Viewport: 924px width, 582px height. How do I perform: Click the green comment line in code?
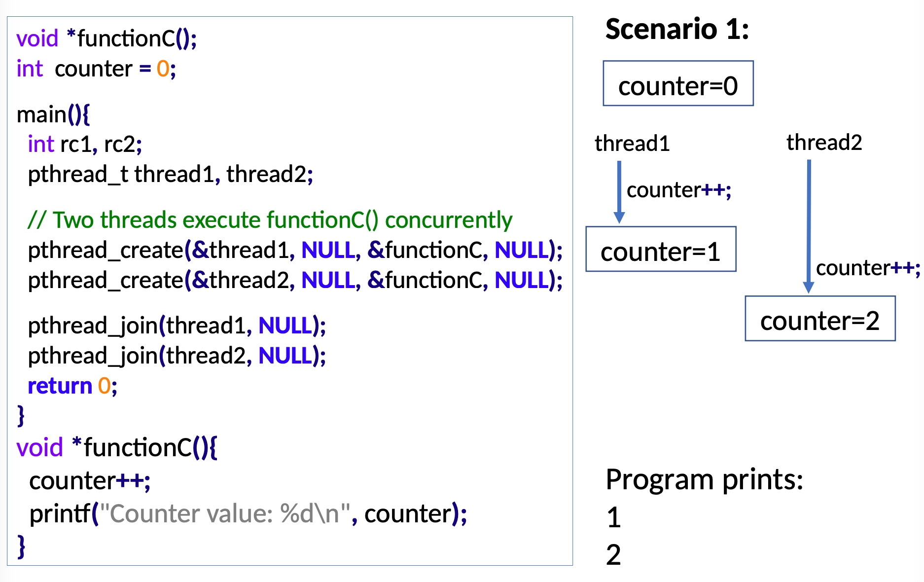pyautogui.click(x=270, y=220)
